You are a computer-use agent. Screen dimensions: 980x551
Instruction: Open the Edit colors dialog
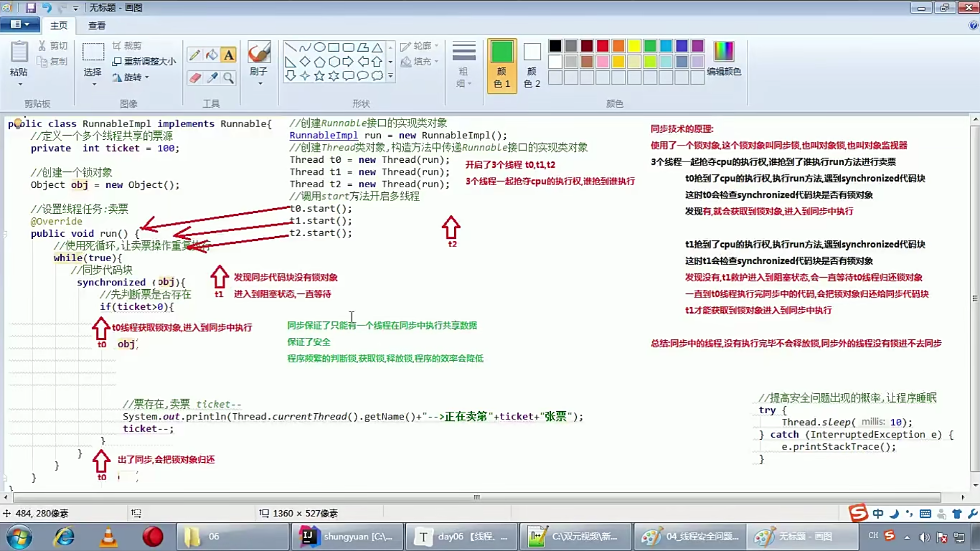[724, 59]
